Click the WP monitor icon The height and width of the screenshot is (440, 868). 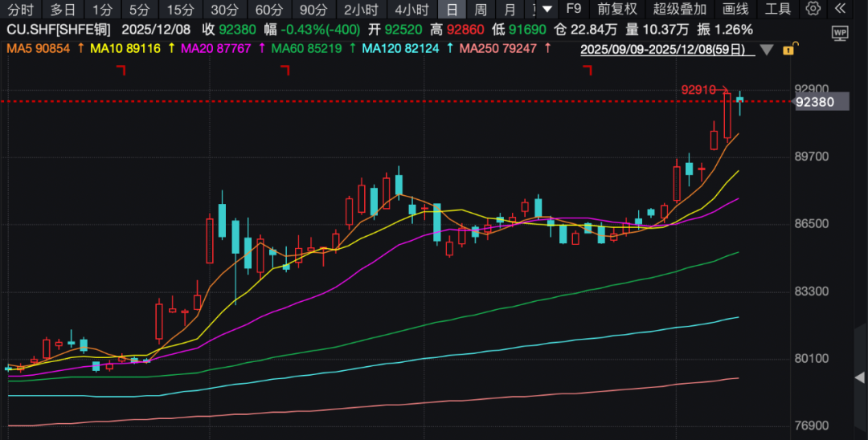click(840, 33)
